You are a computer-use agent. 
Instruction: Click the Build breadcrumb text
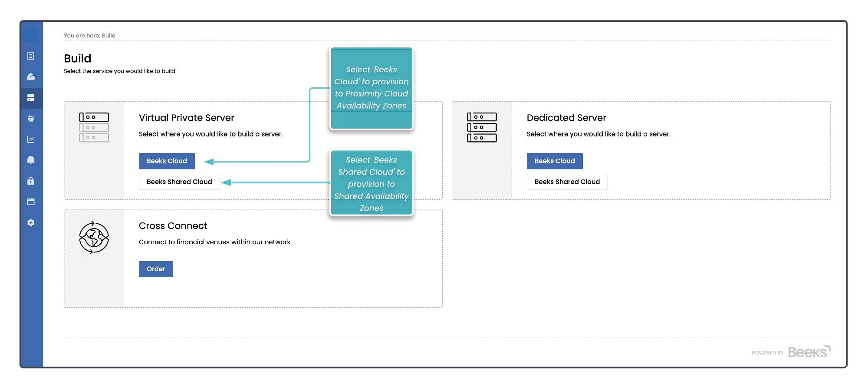108,36
